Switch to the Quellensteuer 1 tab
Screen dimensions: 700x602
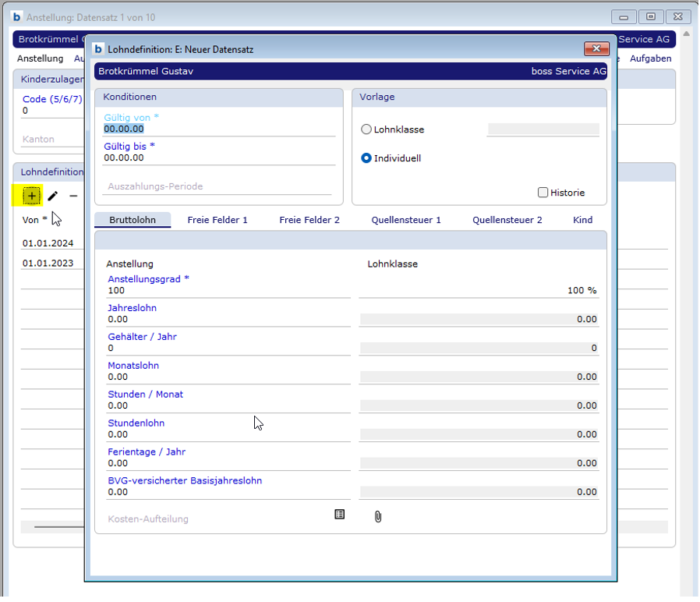pyautogui.click(x=406, y=220)
